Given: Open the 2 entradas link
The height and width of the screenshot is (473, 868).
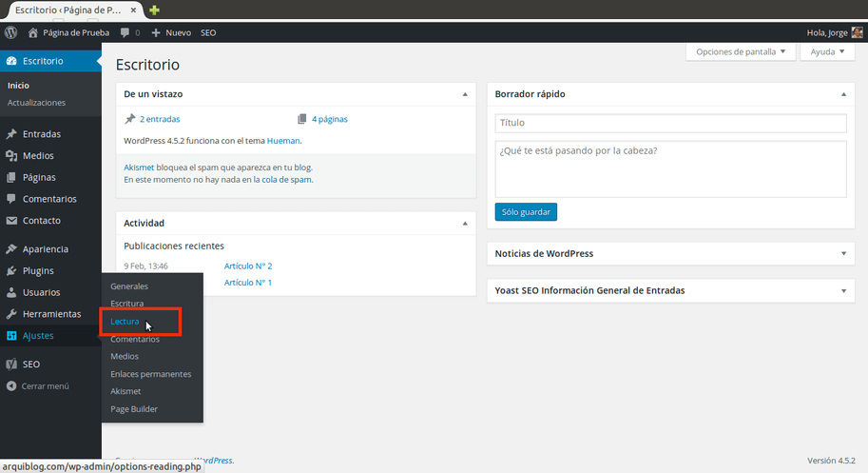Looking at the screenshot, I should click(x=160, y=119).
